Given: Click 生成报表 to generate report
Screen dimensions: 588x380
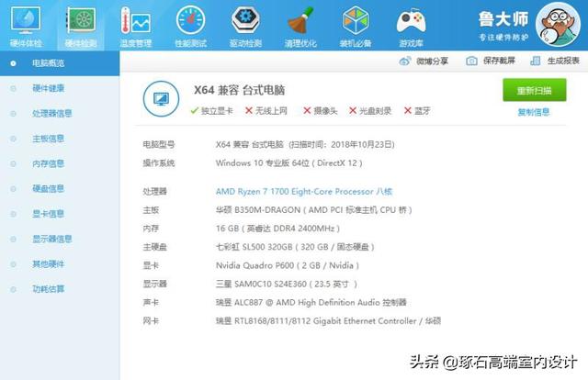Looking at the screenshot, I should coord(557,61).
